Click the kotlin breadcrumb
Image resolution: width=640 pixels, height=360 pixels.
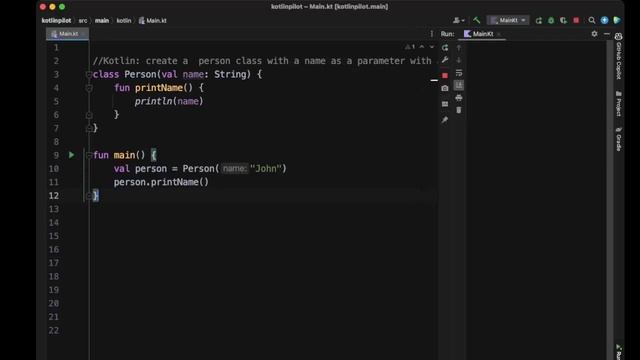124,20
